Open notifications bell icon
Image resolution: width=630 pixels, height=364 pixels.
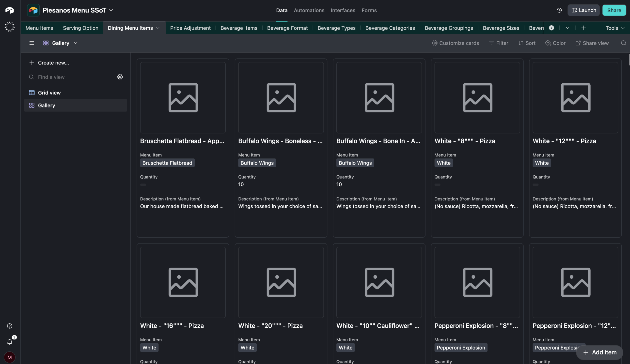[x=10, y=342]
